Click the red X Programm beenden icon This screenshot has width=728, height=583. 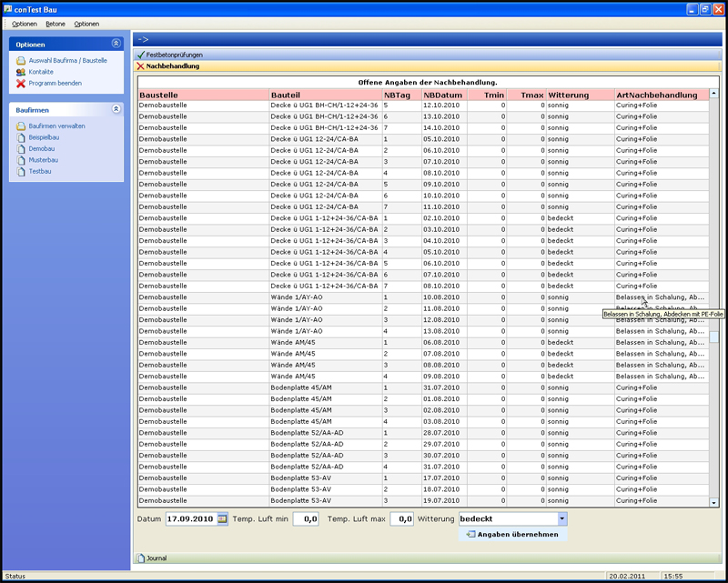pos(21,84)
